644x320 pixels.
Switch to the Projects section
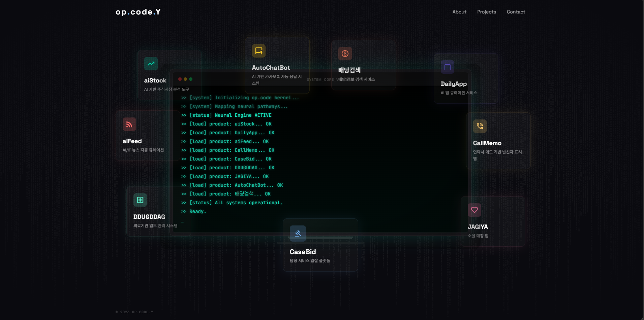(486, 12)
